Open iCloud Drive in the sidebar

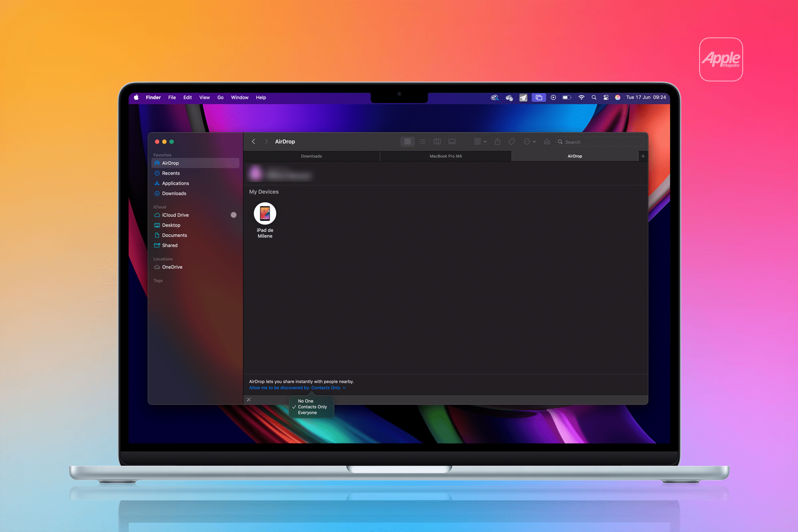click(x=195, y=215)
